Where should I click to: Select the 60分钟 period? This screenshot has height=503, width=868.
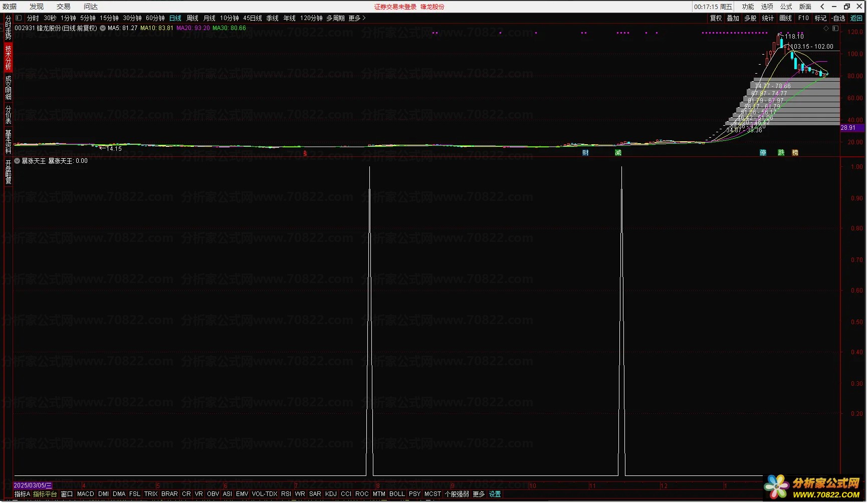[x=155, y=18]
